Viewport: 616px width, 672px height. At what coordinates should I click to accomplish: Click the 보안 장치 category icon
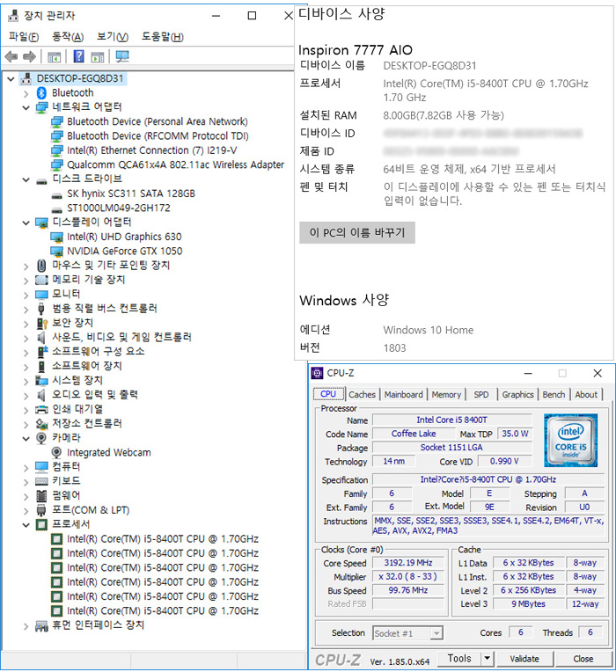pos(41,323)
